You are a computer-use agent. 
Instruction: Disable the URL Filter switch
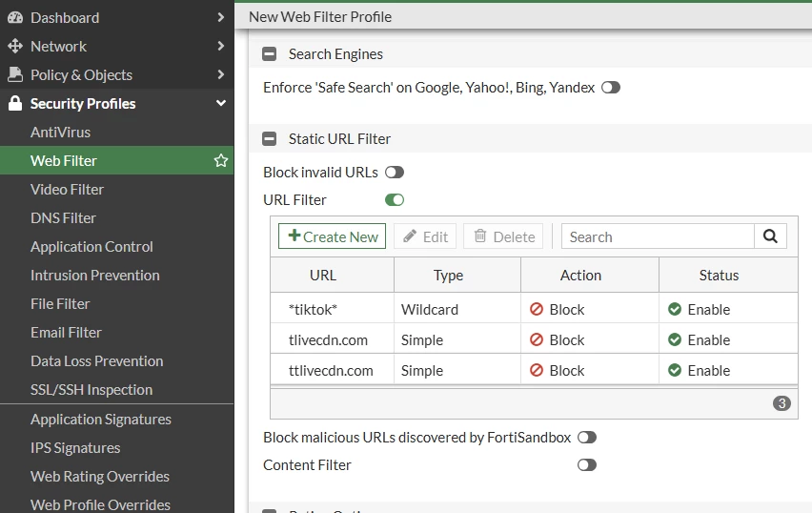click(x=395, y=200)
